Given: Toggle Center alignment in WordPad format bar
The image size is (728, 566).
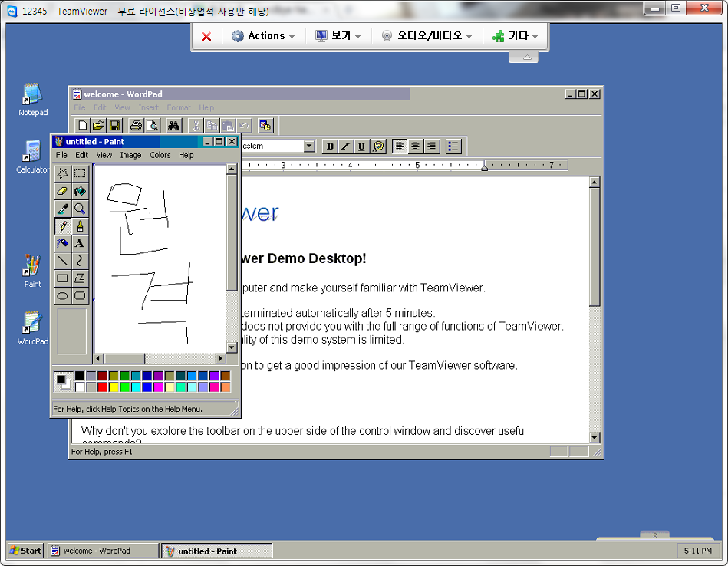Looking at the screenshot, I should (415, 146).
